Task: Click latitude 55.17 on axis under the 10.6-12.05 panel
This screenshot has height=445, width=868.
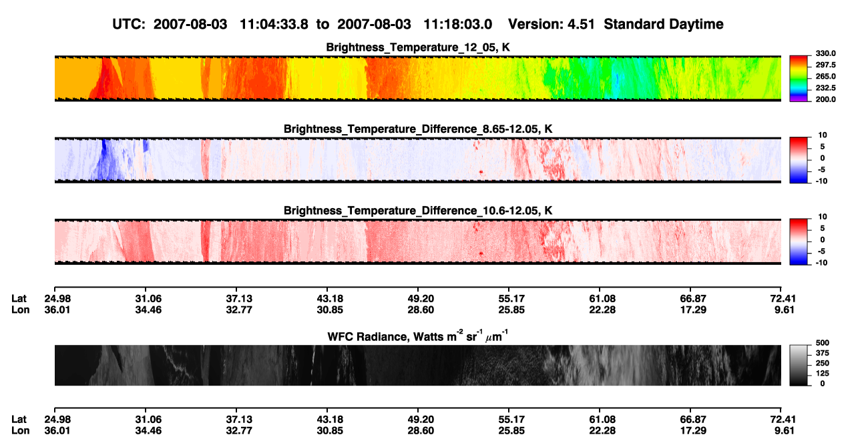Action: click(x=509, y=298)
